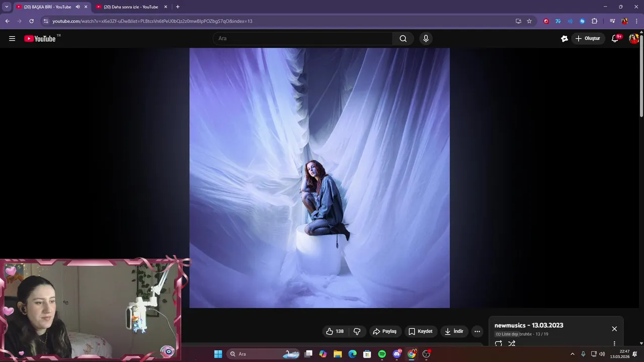Close the Daha sonra izle tab
This screenshot has width=644, height=362.
tap(166, 7)
